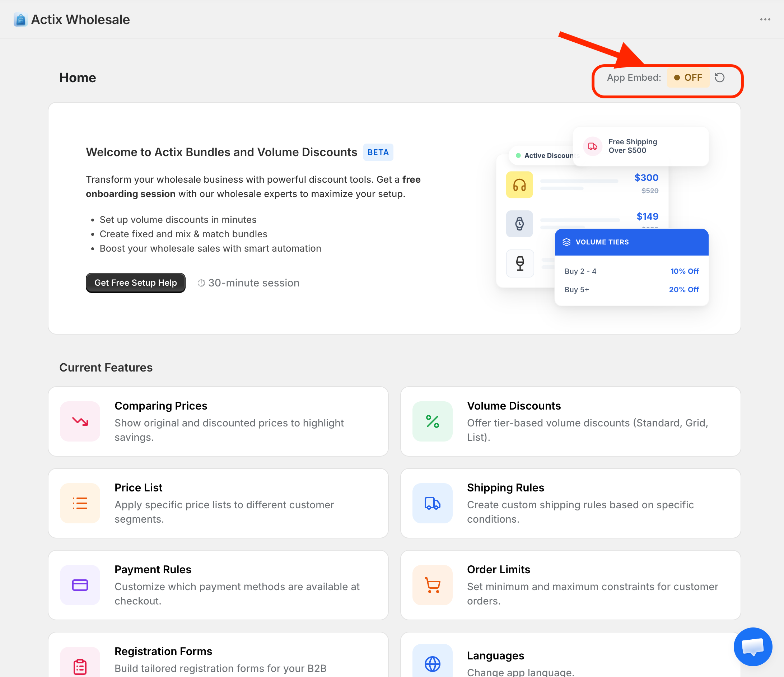Open the three-dot more options menu
The width and height of the screenshot is (784, 677).
(x=765, y=20)
